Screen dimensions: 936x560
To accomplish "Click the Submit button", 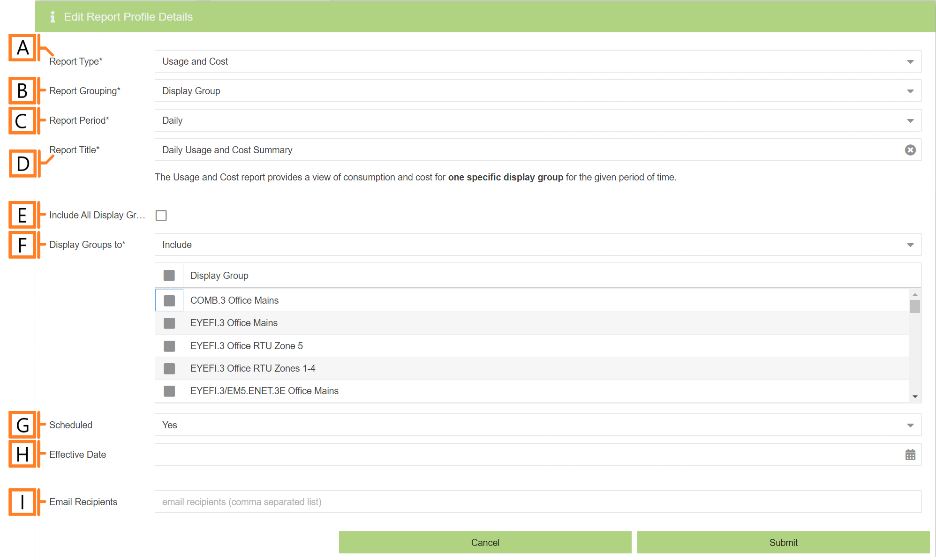I will point(783,542).
